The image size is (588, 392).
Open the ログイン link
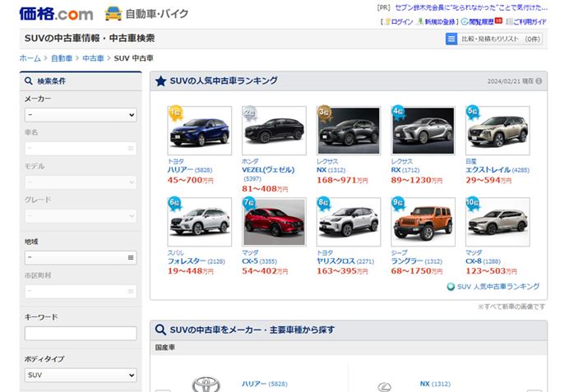point(401,21)
